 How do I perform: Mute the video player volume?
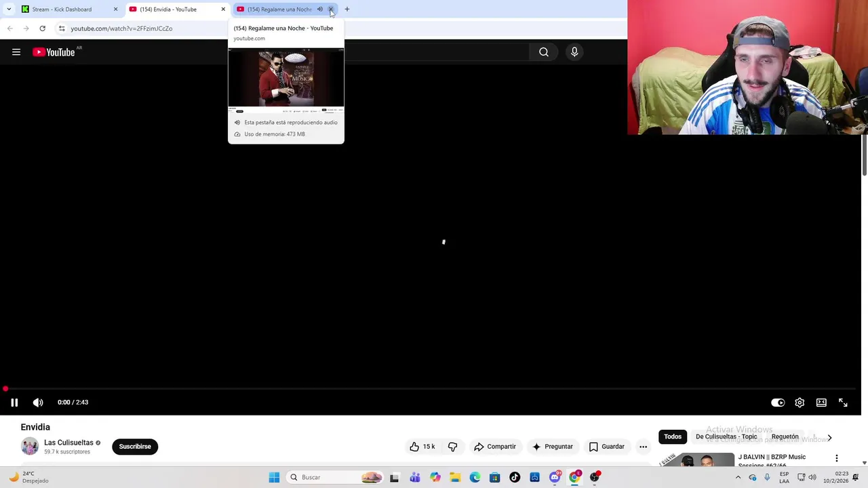[38, 403]
